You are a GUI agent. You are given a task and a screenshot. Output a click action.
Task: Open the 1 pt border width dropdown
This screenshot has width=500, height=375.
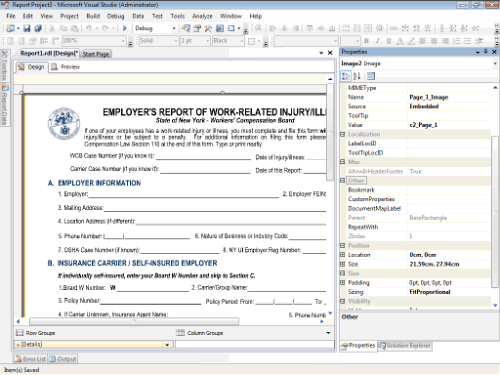point(207,41)
